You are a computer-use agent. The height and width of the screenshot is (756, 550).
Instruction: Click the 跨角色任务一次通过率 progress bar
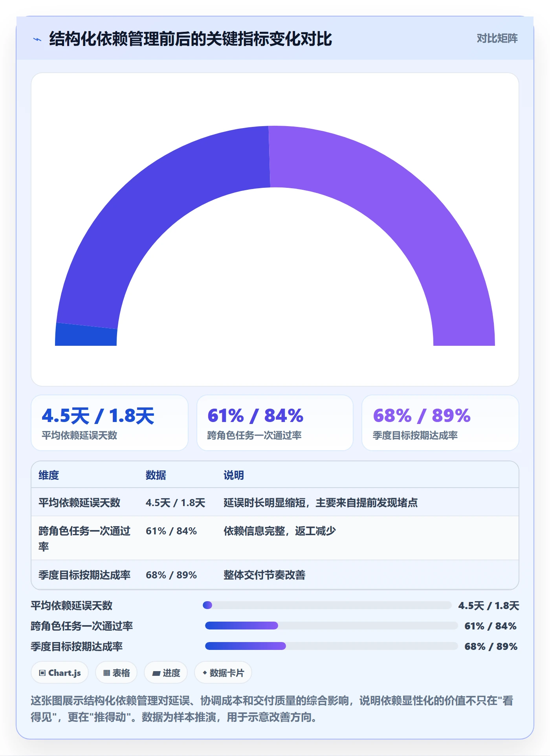coord(332,626)
